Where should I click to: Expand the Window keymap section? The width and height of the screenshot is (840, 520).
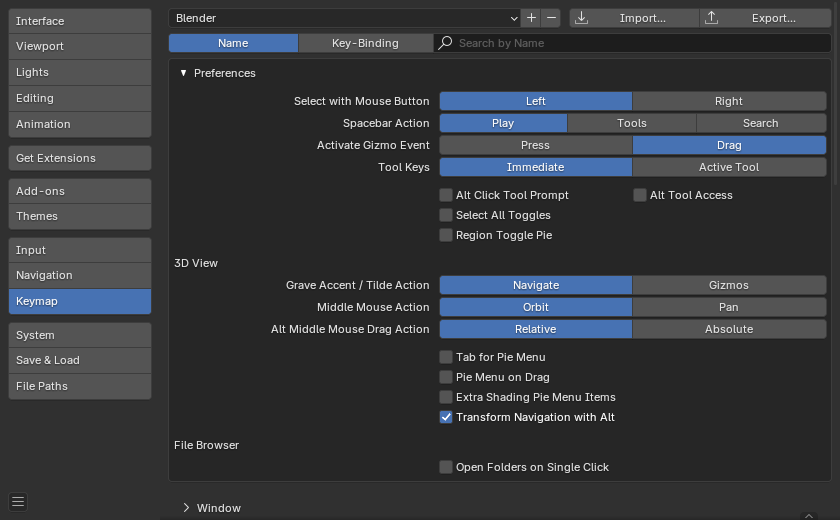pyautogui.click(x=186, y=508)
